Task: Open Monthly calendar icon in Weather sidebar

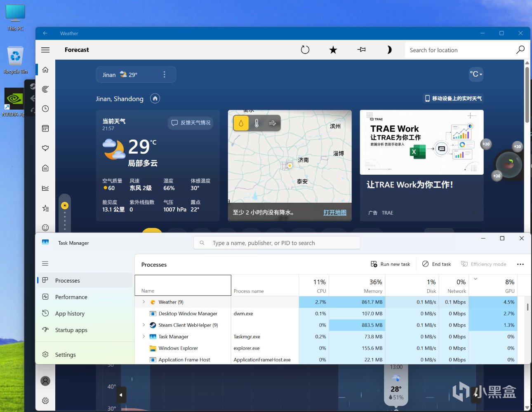Action: point(45,129)
